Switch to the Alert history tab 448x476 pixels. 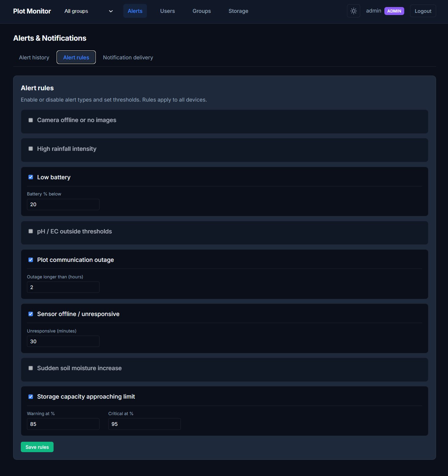point(34,57)
